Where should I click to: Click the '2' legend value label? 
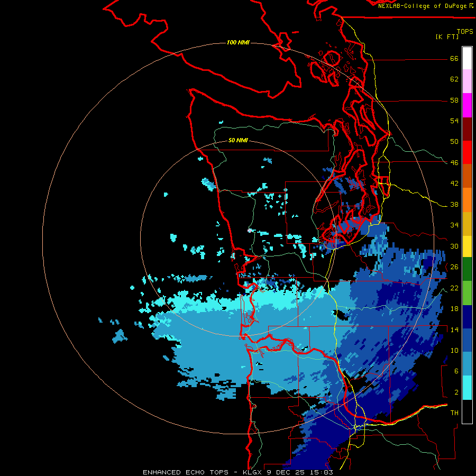456,392
